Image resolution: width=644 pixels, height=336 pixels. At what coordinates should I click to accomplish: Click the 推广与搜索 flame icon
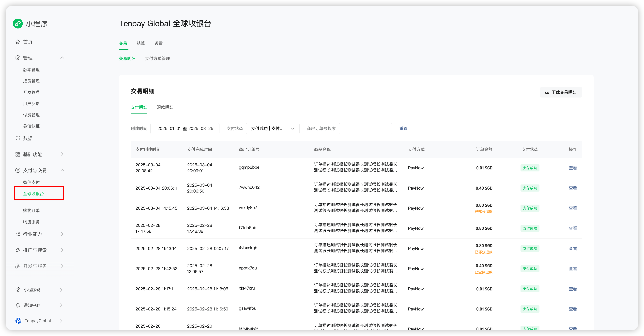(x=18, y=250)
